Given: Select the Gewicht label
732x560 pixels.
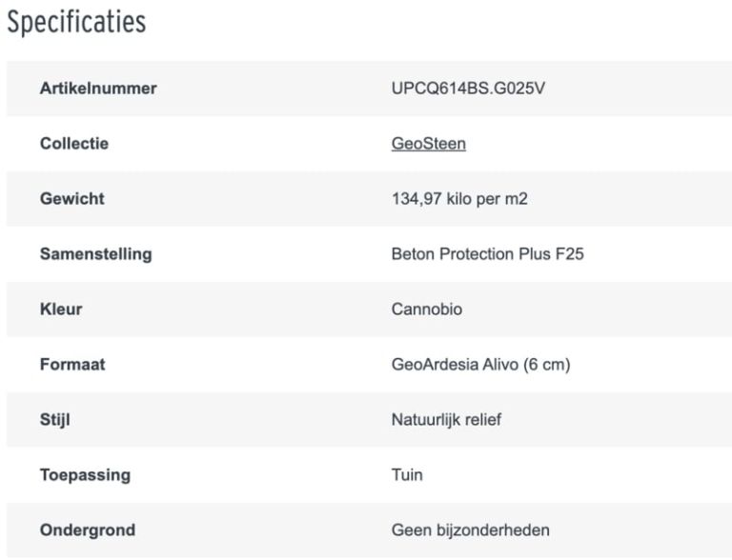Looking at the screenshot, I should click(72, 199).
